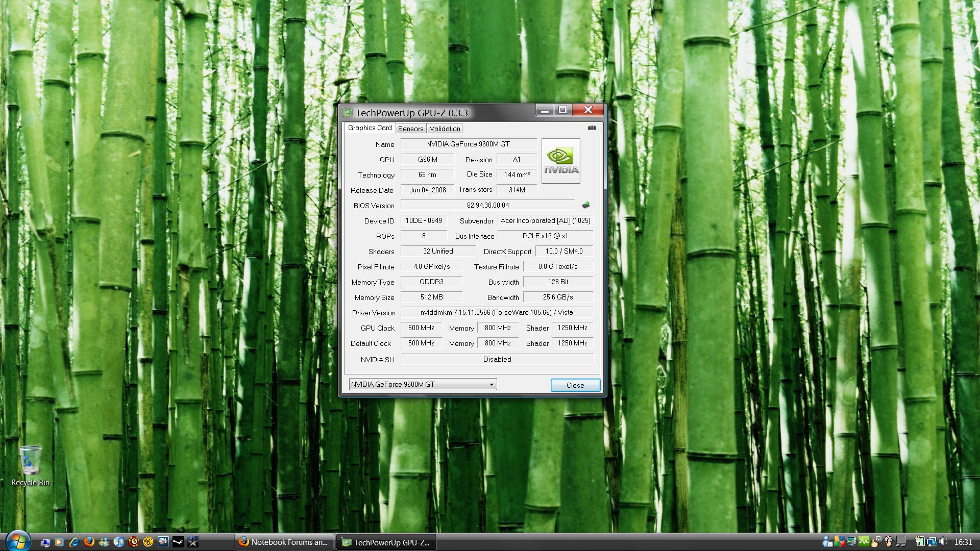Image resolution: width=980 pixels, height=551 pixels.
Task: Open the Validation tab
Action: [x=445, y=129]
